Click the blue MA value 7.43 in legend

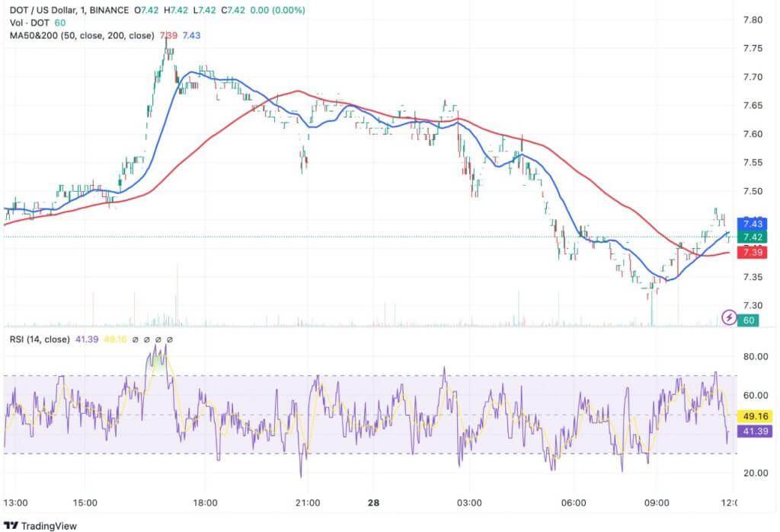pyautogui.click(x=191, y=36)
